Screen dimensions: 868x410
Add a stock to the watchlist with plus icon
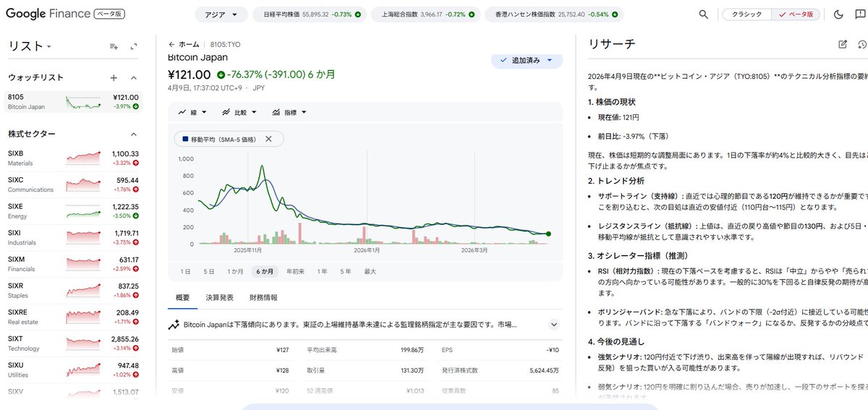(x=114, y=77)
